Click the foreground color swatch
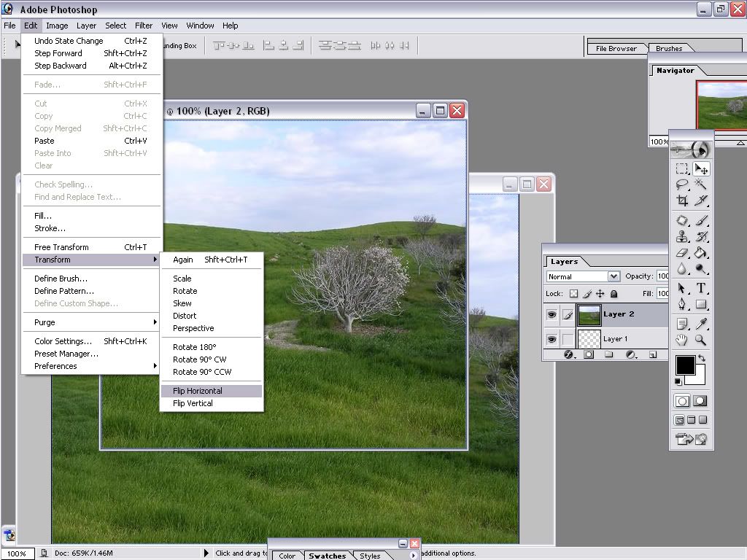This screenshot has height=560, width=747. (684, 365)
